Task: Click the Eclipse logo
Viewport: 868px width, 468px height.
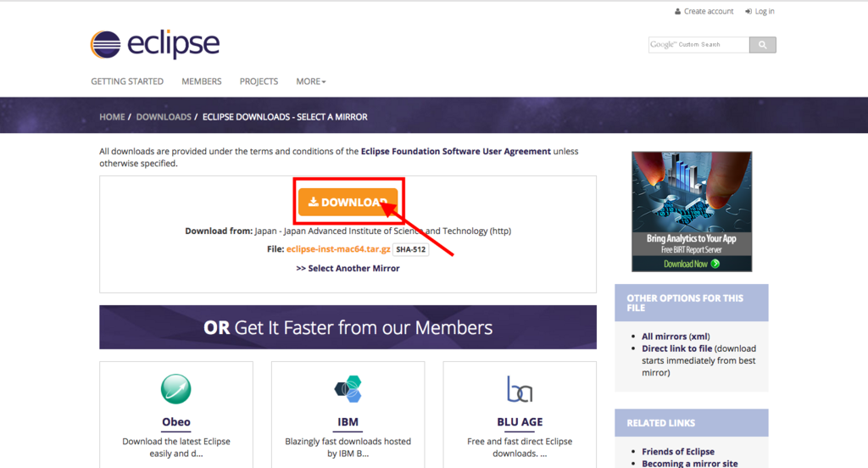Action: click(155, 44)
